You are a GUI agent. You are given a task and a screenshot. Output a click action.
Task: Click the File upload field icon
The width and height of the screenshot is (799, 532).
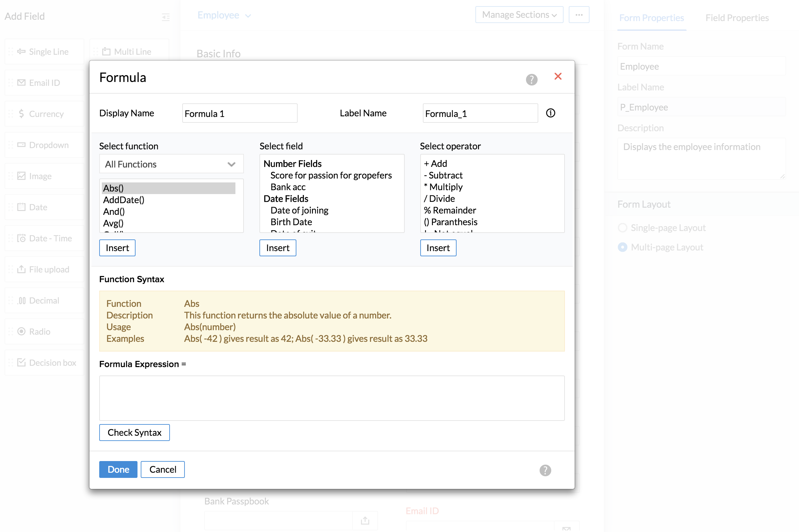21,269
